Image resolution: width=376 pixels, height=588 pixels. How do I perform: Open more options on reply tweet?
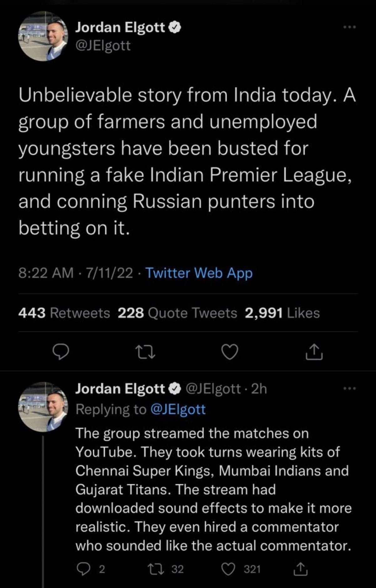350,389
